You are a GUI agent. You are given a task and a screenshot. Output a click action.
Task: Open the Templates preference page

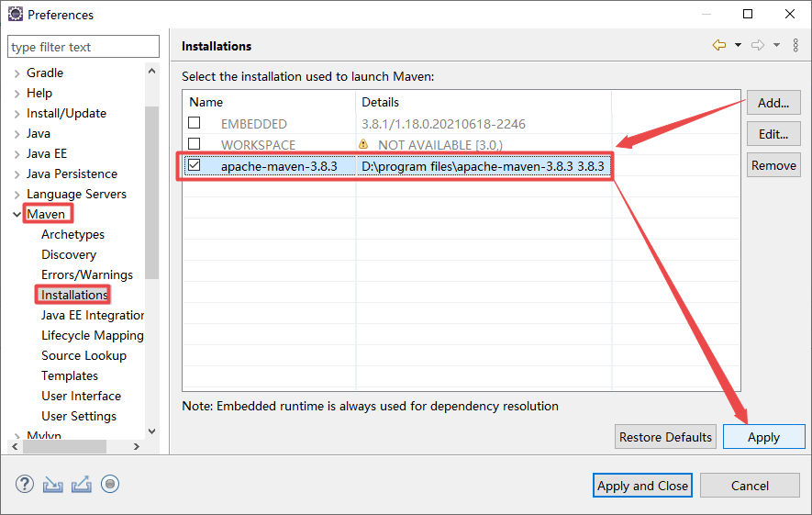pyautogui.click(x=70, y=375)
